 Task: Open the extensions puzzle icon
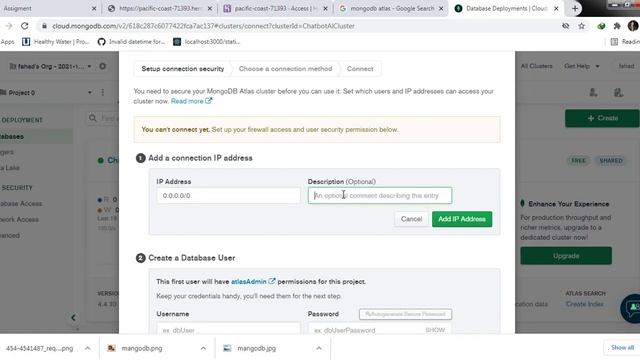(617, 26)
